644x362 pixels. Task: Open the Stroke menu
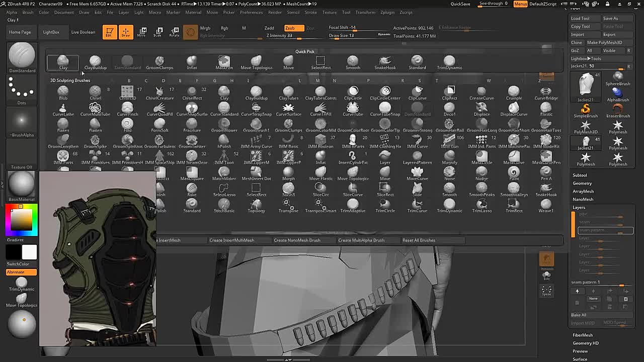(x=311, y=12)
